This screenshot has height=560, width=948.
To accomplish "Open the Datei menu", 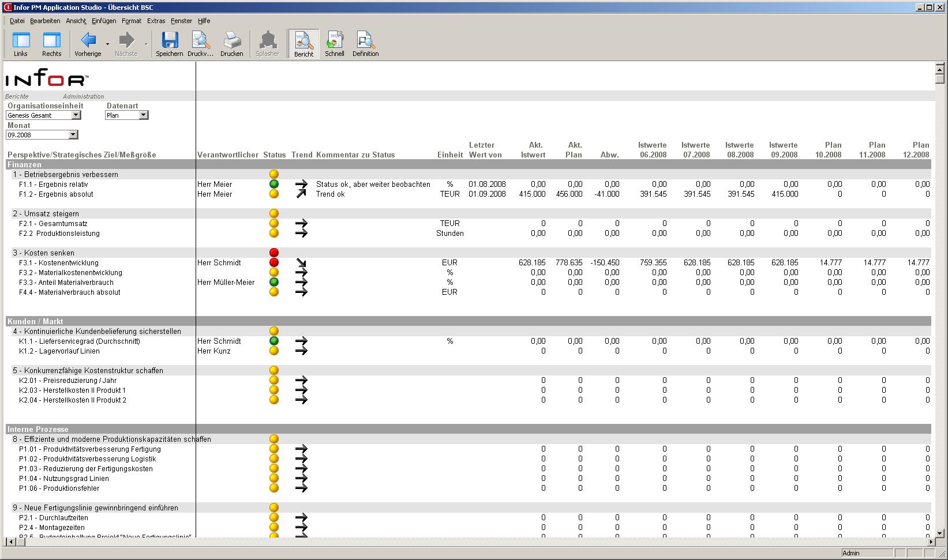I will click(x=17, y=21).
